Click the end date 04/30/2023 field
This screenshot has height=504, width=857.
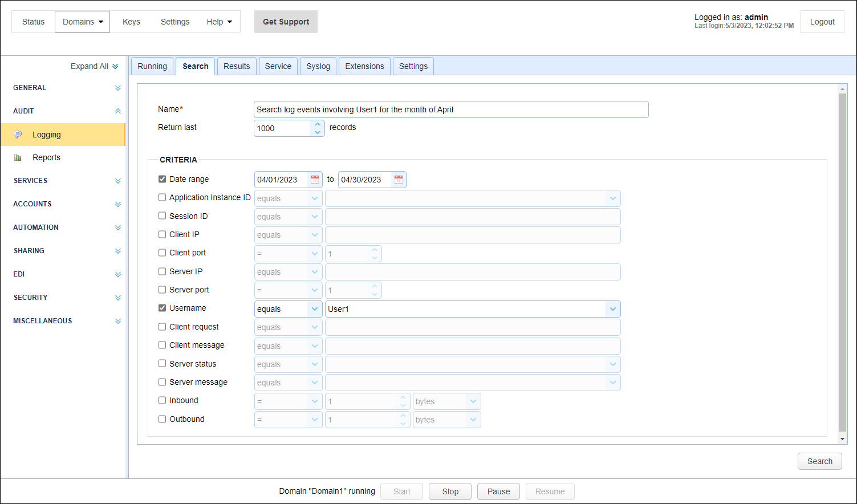[365, 180]
